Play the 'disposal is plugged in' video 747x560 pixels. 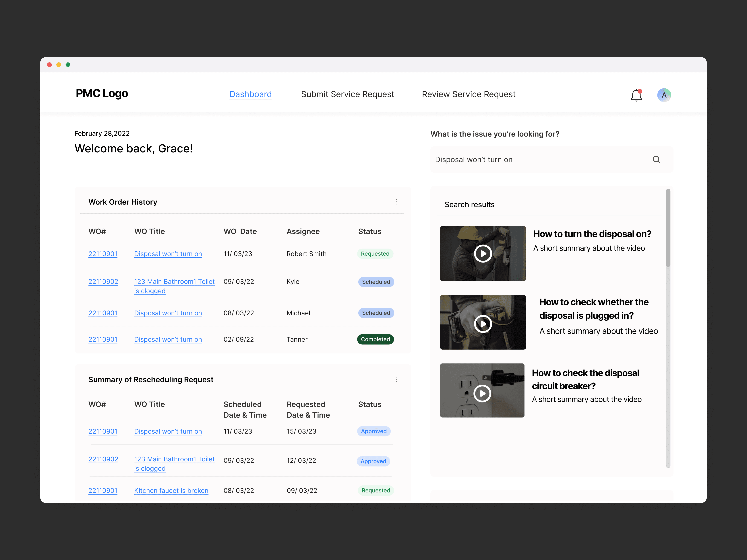(483, 324)
